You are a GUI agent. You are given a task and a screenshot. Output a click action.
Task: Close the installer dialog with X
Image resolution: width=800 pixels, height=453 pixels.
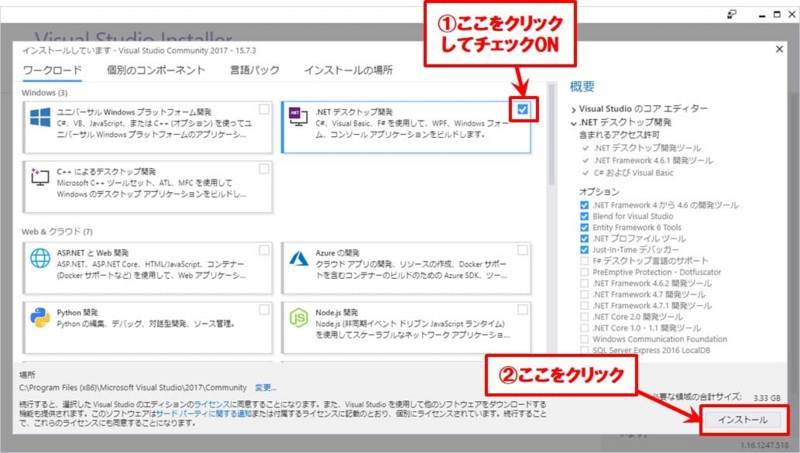(x=779, y=49)
